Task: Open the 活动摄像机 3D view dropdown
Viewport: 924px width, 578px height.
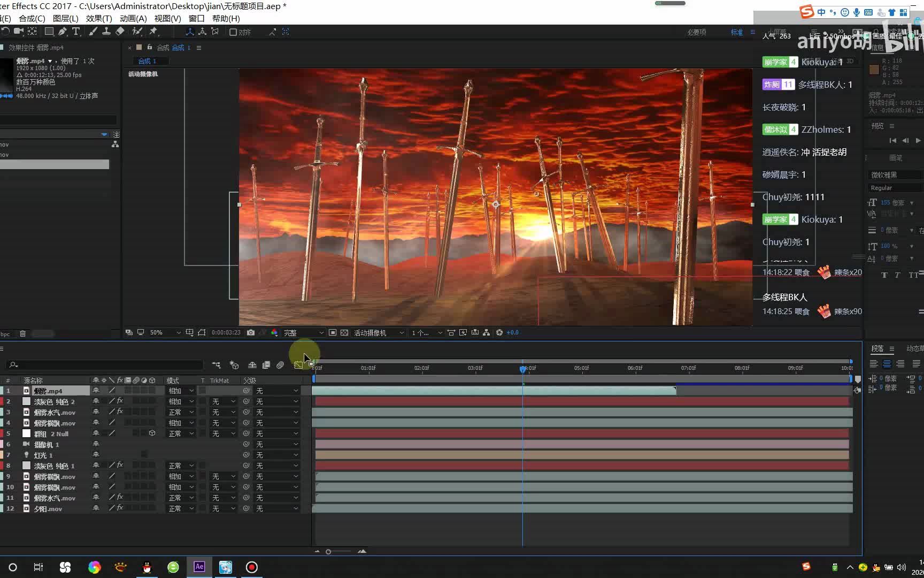Action: 379,332
